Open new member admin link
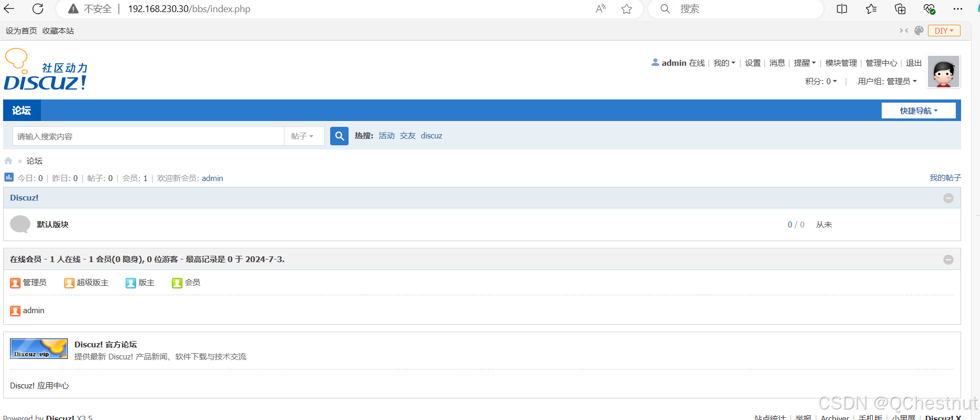Viewport: 980px width, 420px height. pos(212,178)
